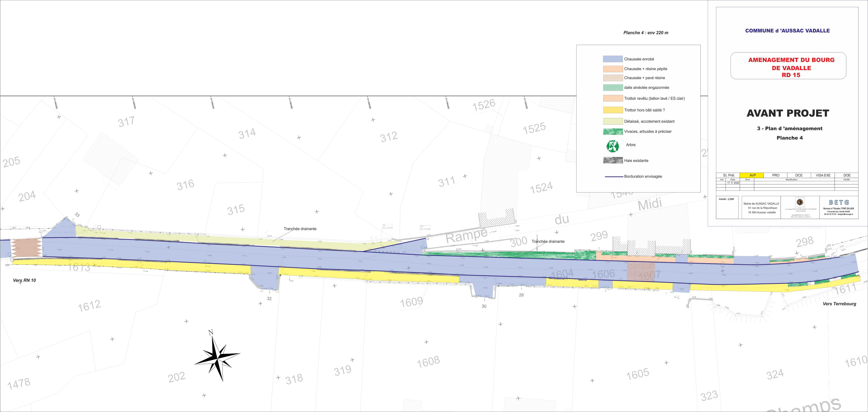Screen dimensions: 868x412
Task: Click the VISA EXE phase cell
Action: tap(823, 175)
